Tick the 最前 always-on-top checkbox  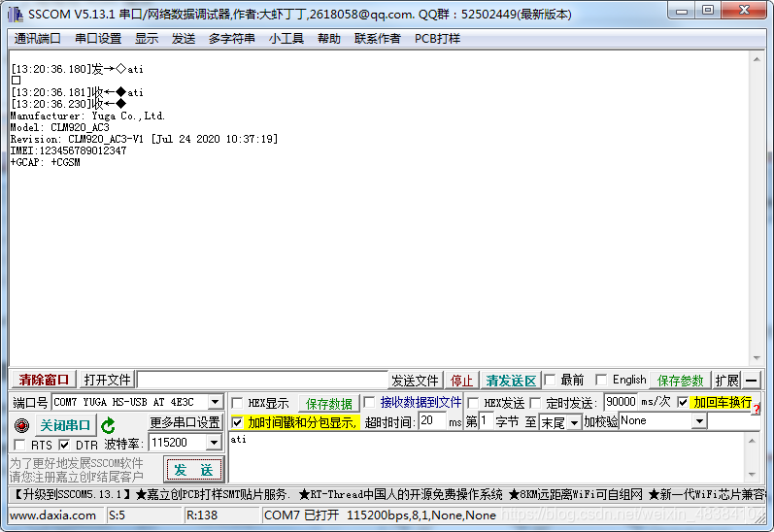click(550, 380)
